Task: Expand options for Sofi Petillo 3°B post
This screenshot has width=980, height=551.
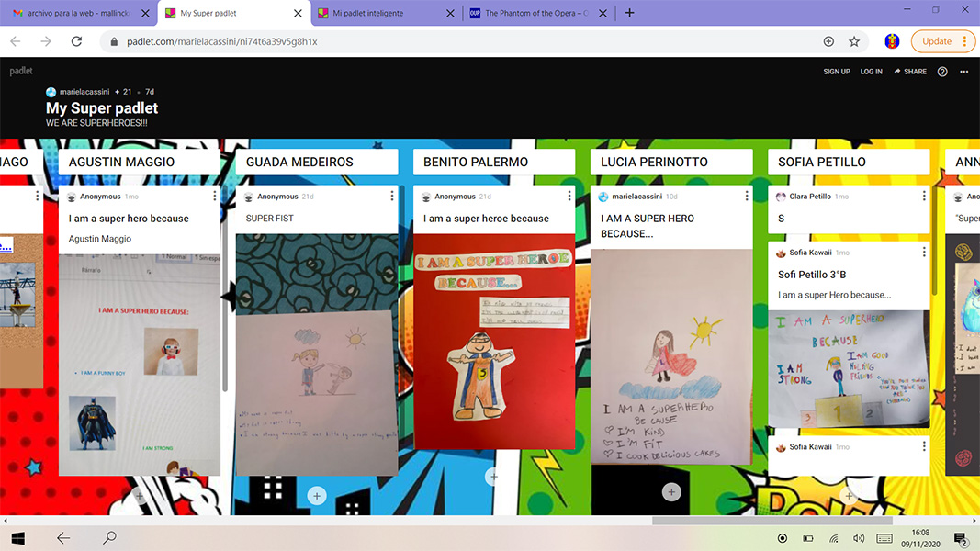Action: 924,253
